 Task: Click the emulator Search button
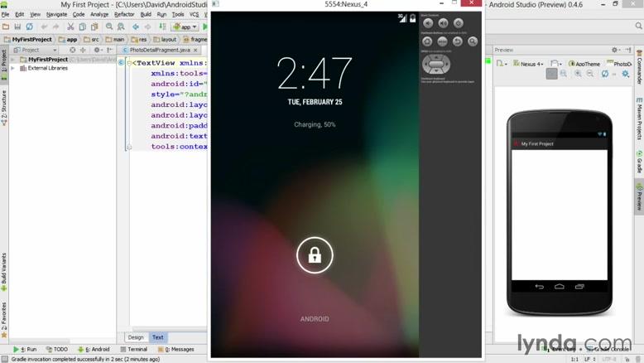click(x=473, y=41)
